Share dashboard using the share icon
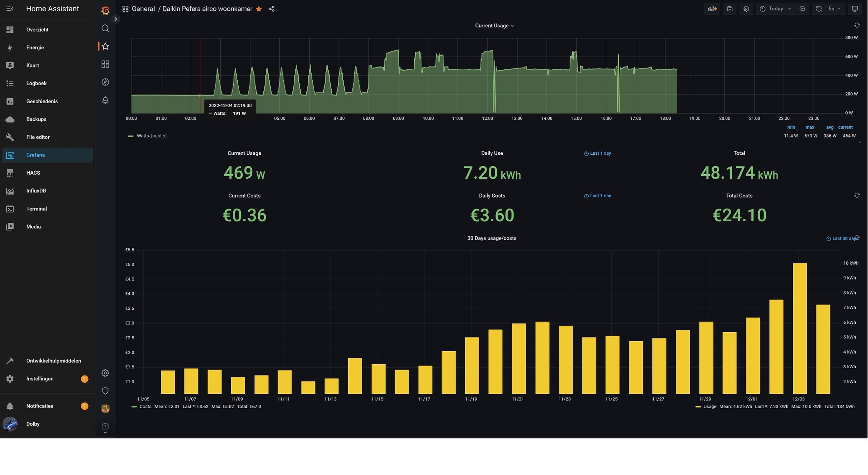 point(271,9)
